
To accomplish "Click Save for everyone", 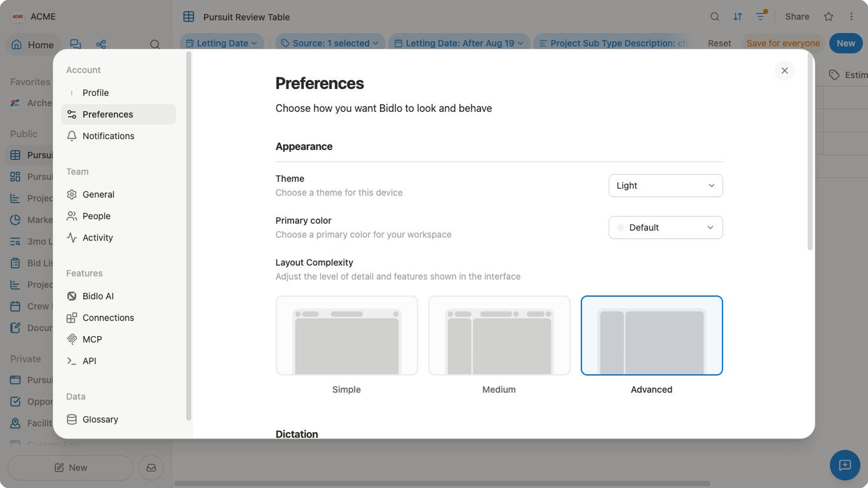I will point(783,43).
